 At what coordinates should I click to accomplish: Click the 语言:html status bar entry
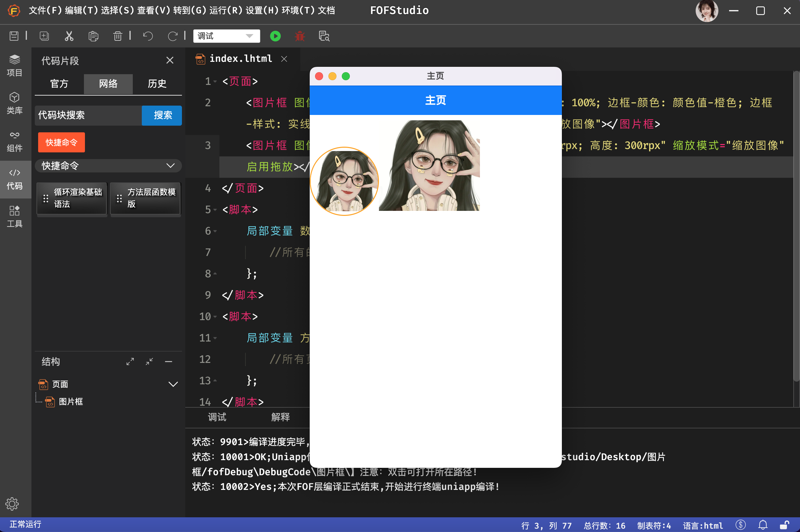click(x=703, y=526)
